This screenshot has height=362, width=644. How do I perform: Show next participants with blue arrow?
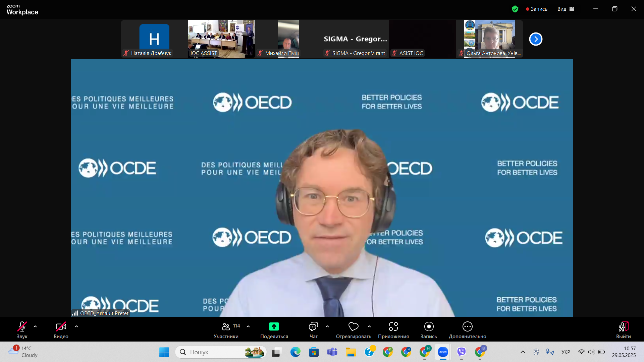(536, 39)
